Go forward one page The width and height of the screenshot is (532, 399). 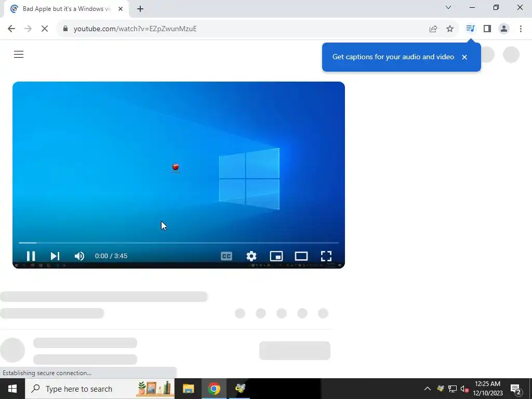(28, 29)
